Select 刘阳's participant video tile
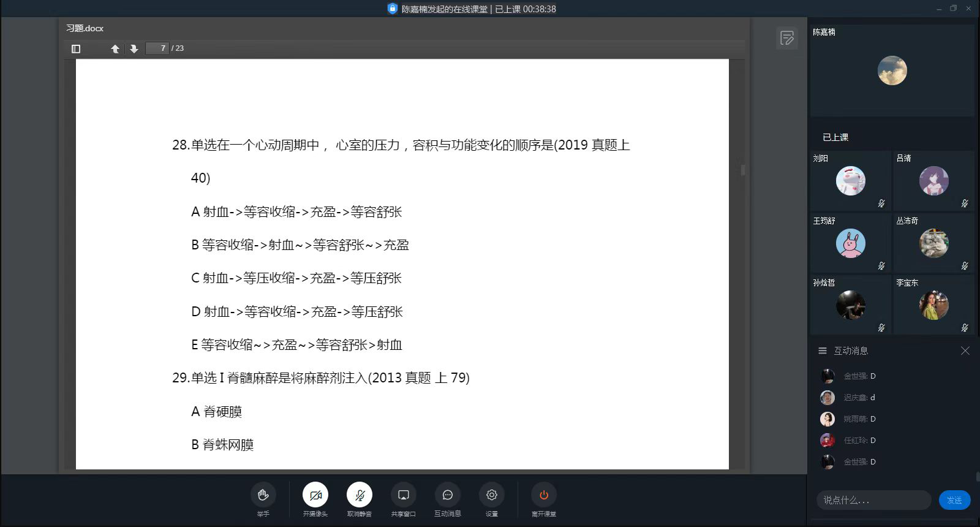Viewport: 980px width, 527px height. point(850,181)
